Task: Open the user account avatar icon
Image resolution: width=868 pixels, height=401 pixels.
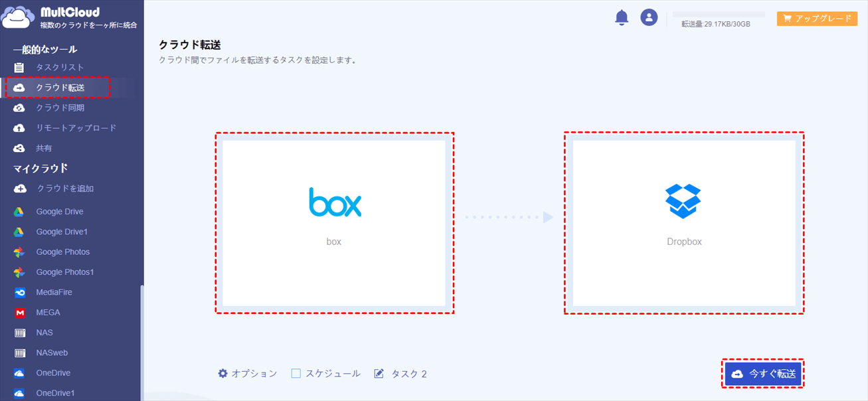Action: (x=649, y=18)
